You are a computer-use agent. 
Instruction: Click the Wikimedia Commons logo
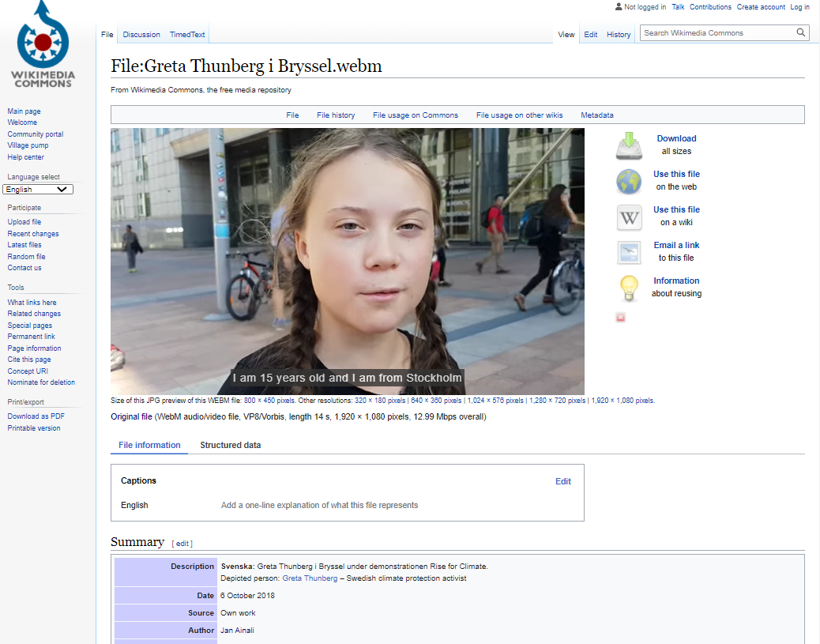point(43,44)
